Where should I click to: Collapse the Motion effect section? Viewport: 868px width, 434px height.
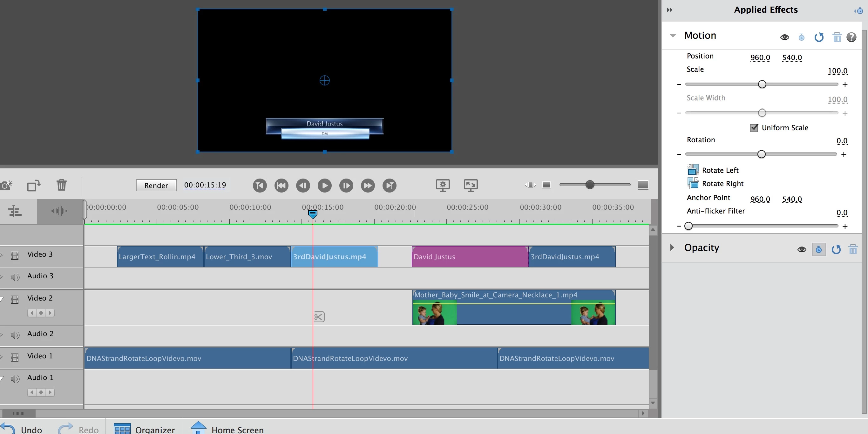click(x=673, y=35)
